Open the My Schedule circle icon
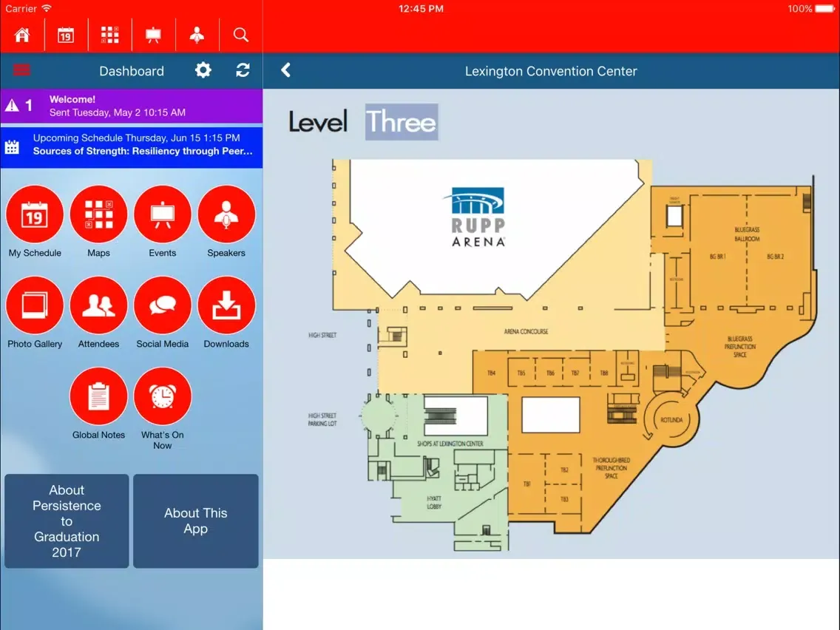This screenshot has height=630, width=840. pos(35,214)
